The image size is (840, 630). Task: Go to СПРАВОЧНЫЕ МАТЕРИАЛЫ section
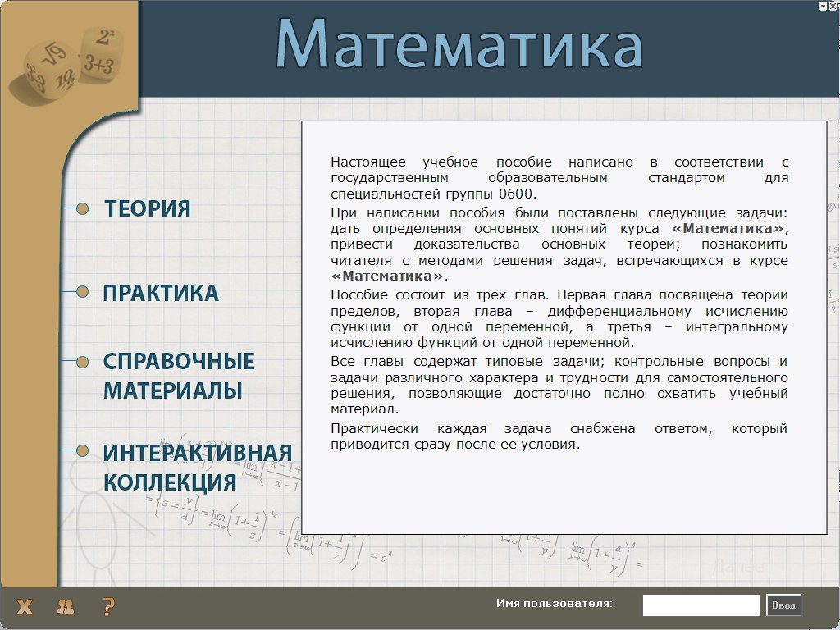click(179, 376)
